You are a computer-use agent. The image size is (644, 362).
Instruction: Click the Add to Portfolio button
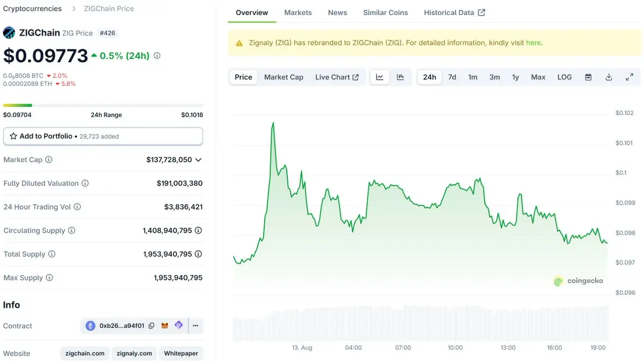tap(103, 136)
